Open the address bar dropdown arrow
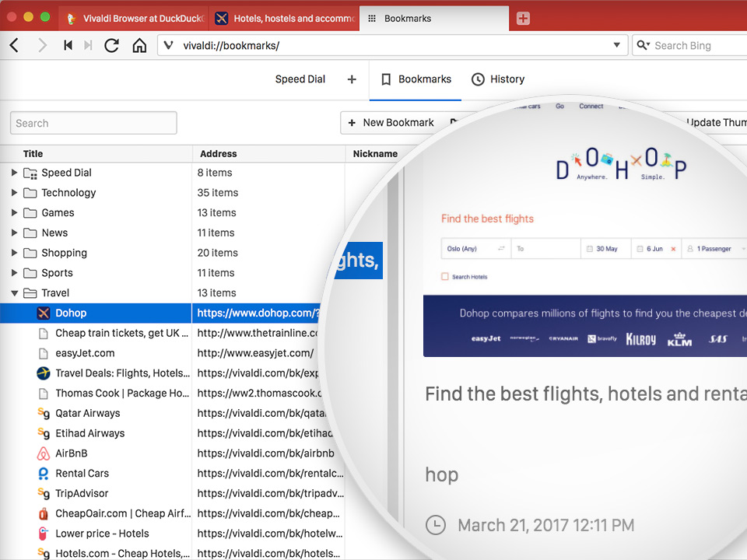This screenshot has height=560, width=747. pyautogui.click(x=616, y=45)
